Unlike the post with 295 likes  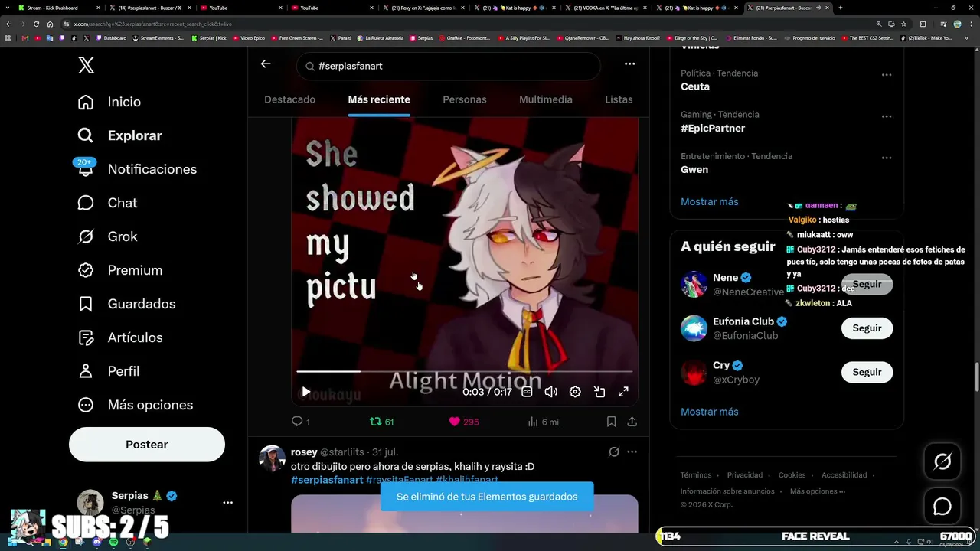[x=464, y=422]
